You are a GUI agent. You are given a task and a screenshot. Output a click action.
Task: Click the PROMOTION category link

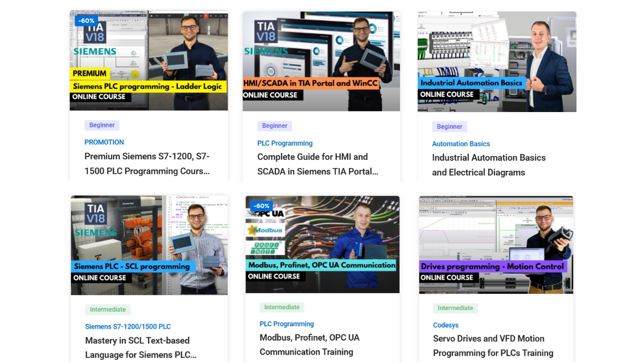coord(104,142)
